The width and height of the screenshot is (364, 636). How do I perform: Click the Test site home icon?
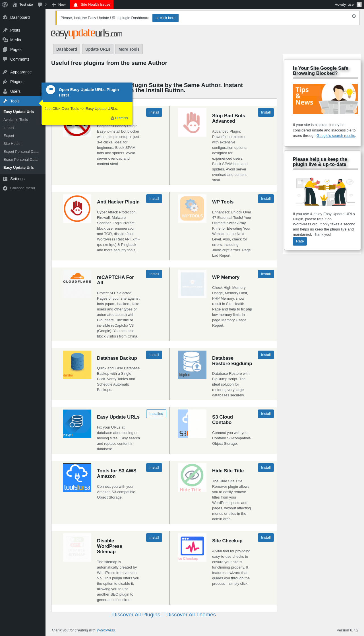[15, 5]
